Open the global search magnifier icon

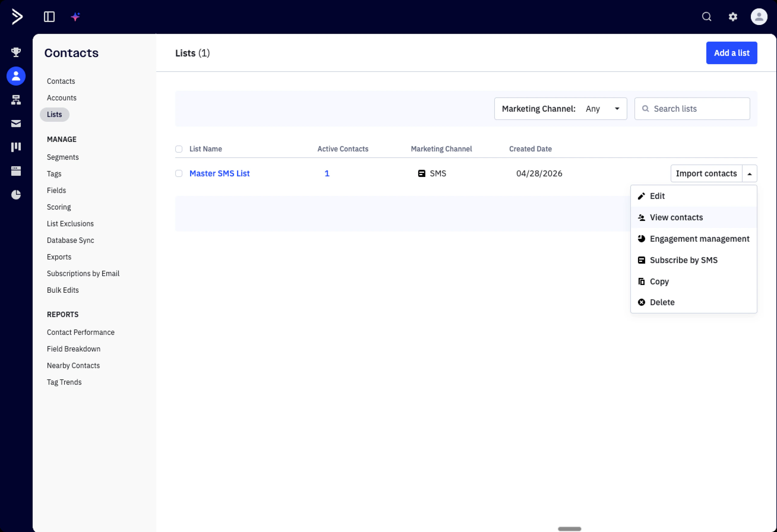coord(706,17)
